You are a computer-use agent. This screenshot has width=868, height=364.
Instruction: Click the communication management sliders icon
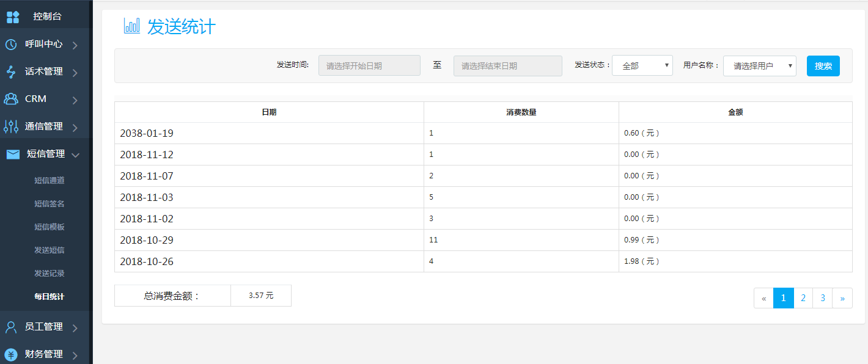click(11, 126)
